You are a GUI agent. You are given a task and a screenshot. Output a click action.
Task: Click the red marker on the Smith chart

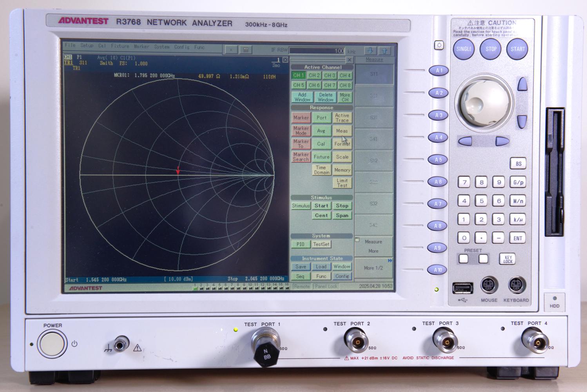pos(178,171)
